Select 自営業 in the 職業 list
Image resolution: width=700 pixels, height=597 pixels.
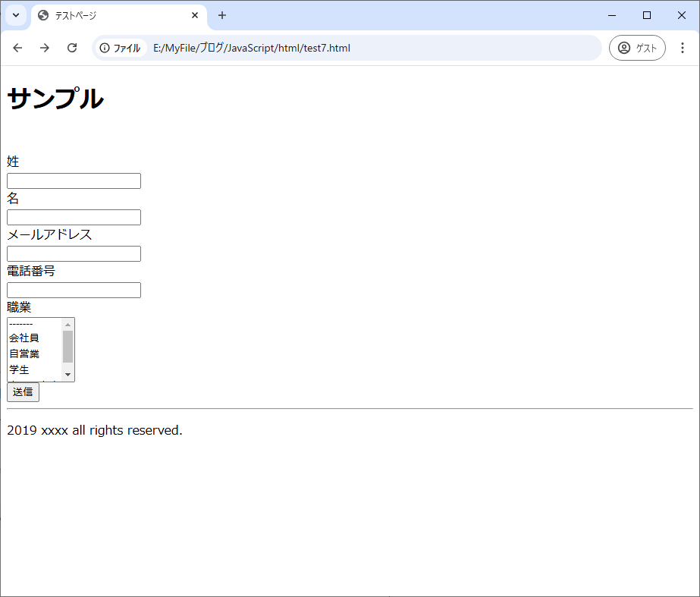coord(35,353)
